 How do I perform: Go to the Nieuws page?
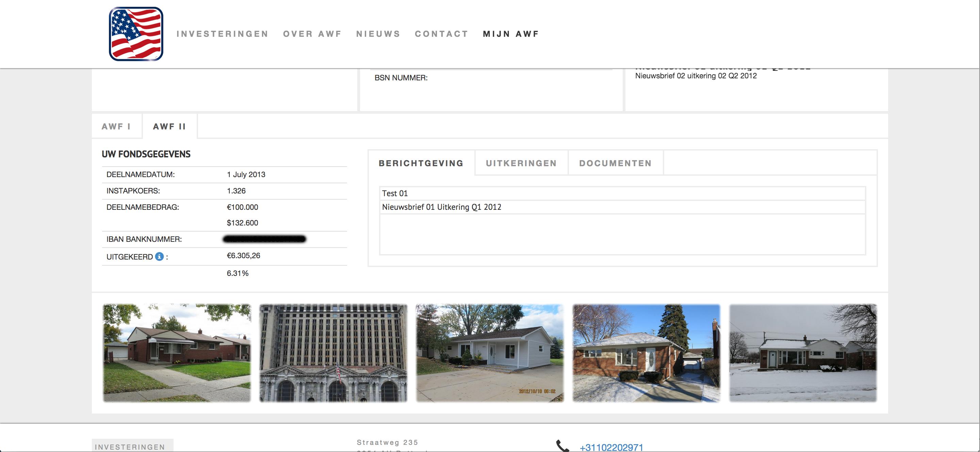pyautogui.click(x=378, y=34)
